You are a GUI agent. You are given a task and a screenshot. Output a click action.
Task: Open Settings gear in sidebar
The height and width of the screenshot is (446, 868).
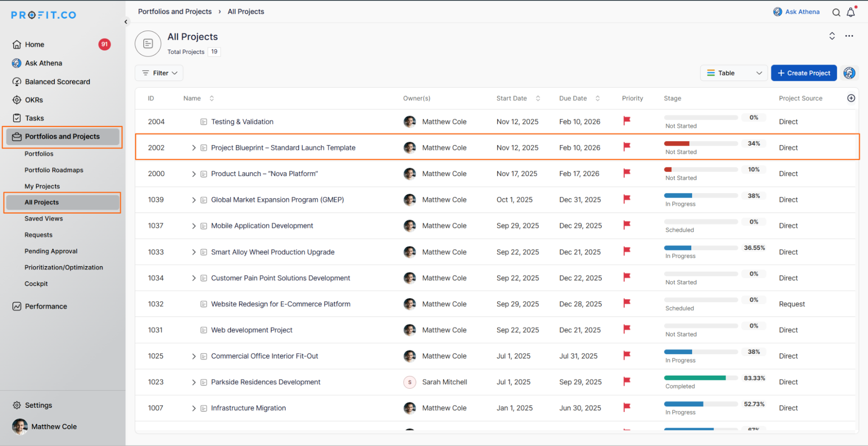17,405
